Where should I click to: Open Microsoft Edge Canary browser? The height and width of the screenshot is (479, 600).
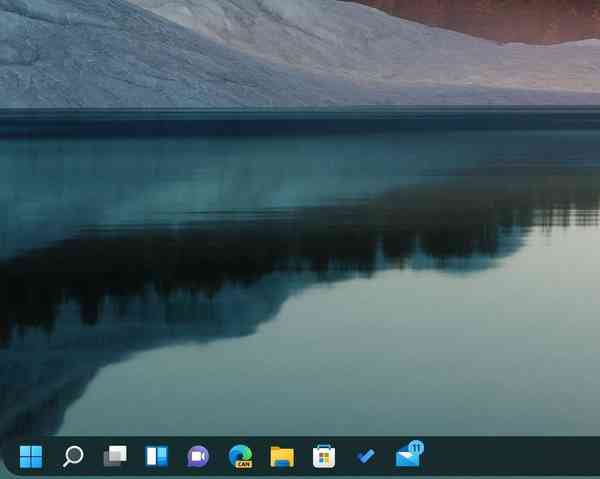tap(240, 455)
